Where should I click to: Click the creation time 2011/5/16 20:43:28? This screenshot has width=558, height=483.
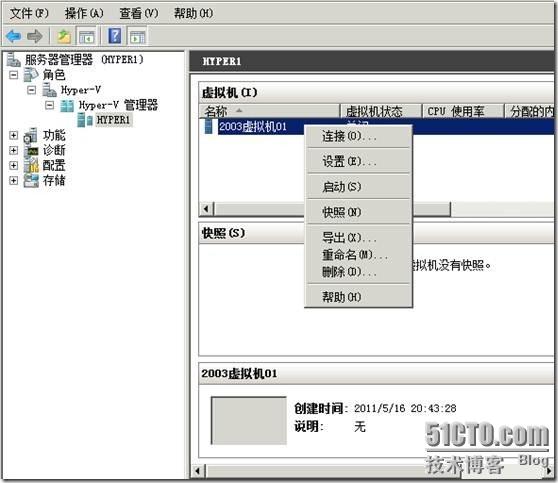405,408
